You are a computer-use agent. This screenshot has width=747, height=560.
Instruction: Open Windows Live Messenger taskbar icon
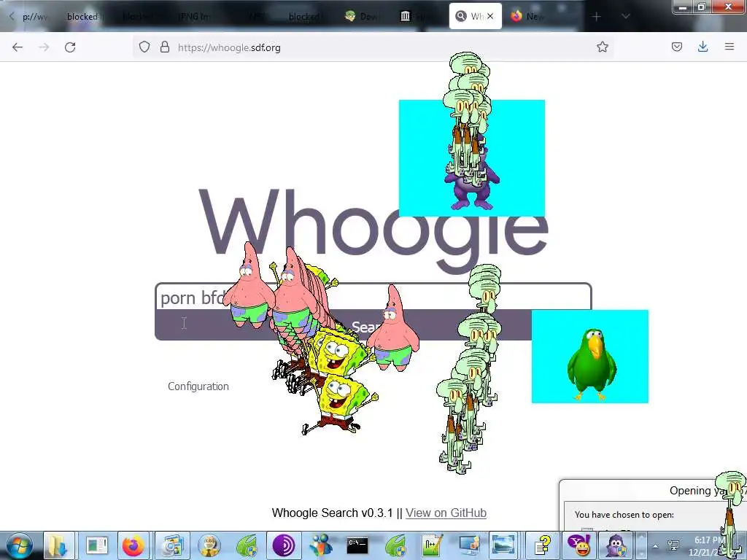point(320,545)
